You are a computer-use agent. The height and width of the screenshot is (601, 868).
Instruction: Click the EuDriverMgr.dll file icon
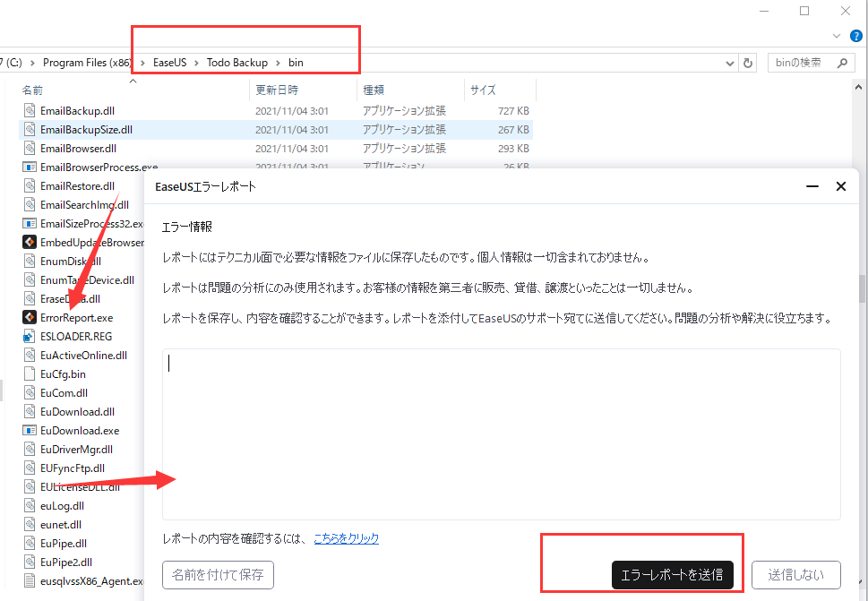(30, 450)
